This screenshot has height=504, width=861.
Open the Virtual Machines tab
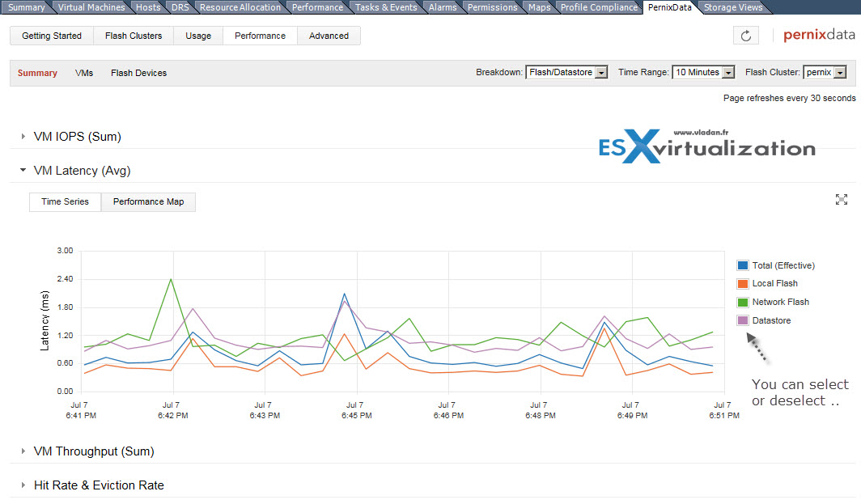point(91,7)
